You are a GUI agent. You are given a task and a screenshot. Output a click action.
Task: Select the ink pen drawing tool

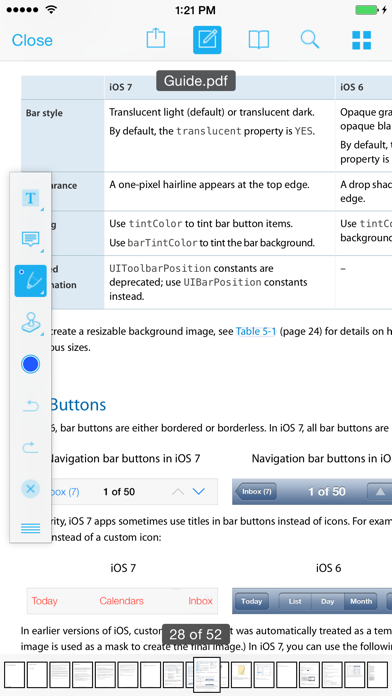31,281
